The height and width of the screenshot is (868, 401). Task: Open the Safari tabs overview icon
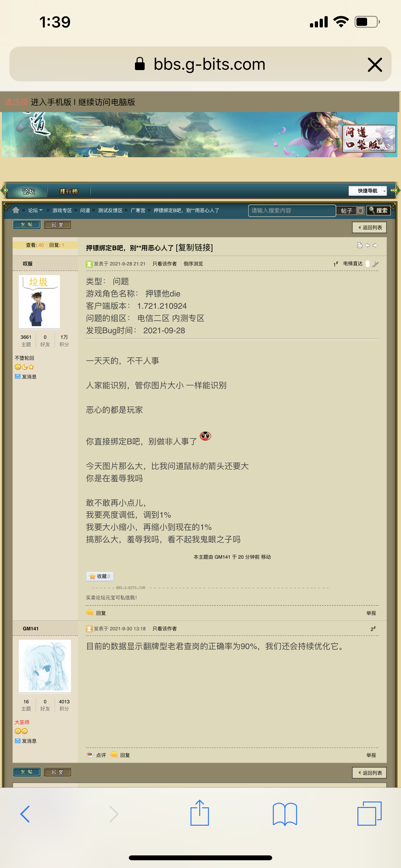click(369, 813)
